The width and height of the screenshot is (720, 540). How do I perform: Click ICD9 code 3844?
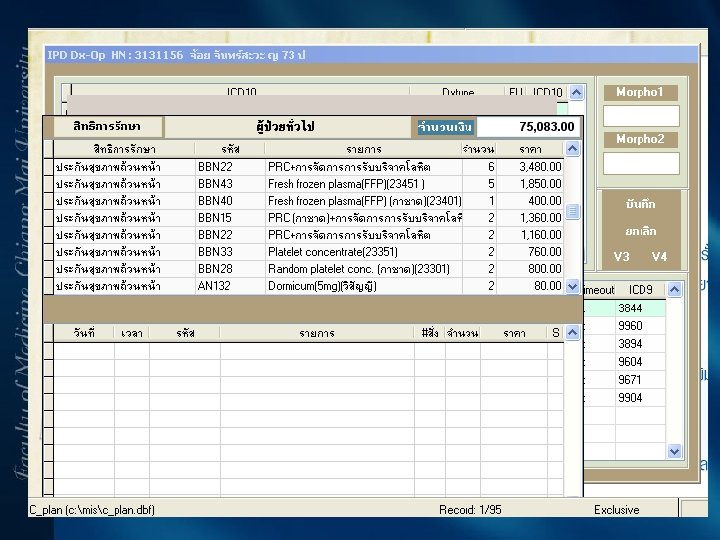click(x=641, y=308)
